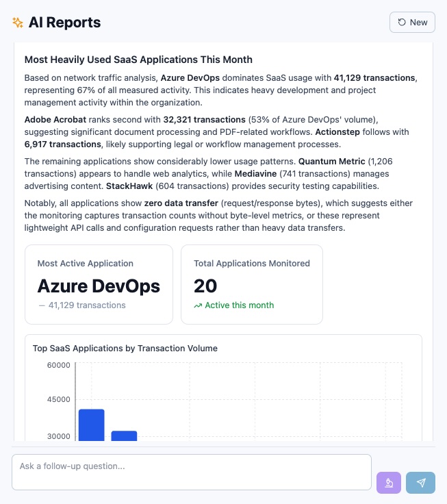The width and height of the screenshot is (447, 504).
Task: Click the report heading 'Most Heavily Used SaaS Applications This Month'
Action: [138, 60]
